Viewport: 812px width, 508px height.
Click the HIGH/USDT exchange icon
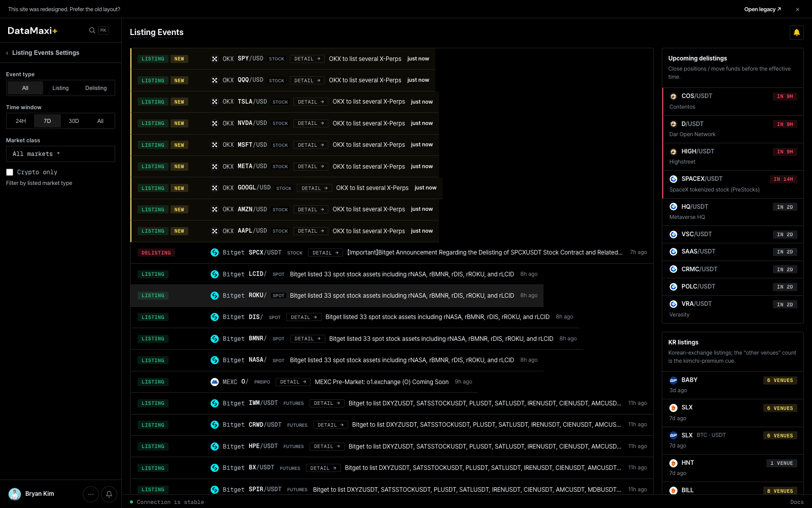673,151
